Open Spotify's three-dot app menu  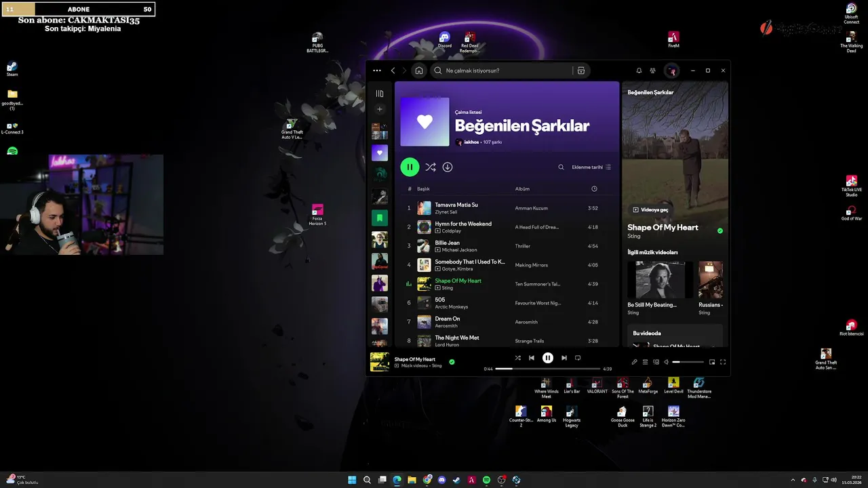pyautogui.click(x=377, y=70)
